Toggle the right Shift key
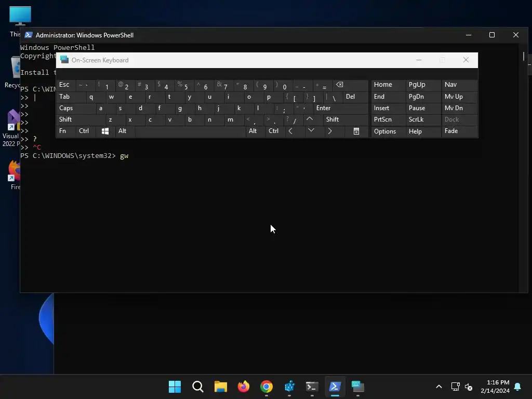532x399 pixels. (x=345, y=119)
